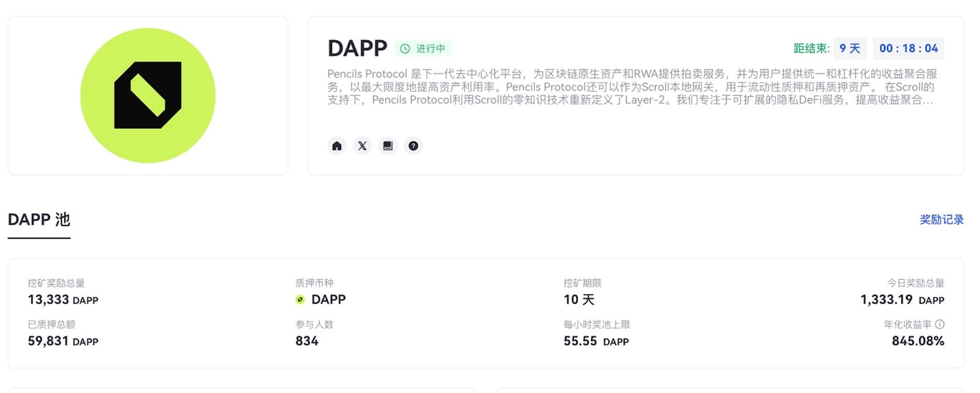
Task: Click the 00:18:04 countdown timer
Action: 908,48
